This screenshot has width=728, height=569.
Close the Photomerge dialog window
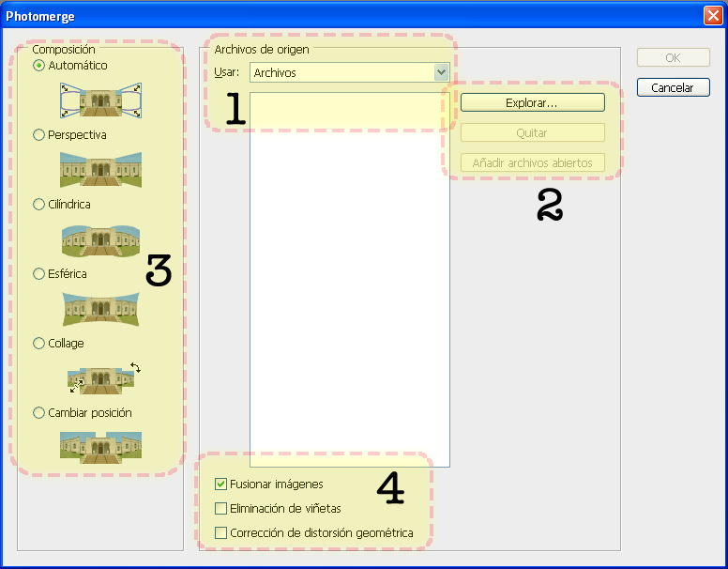click(x=713, y=16)
